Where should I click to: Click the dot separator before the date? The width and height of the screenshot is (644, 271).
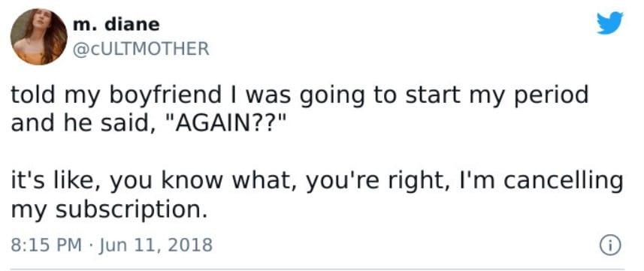pos(90,245)
